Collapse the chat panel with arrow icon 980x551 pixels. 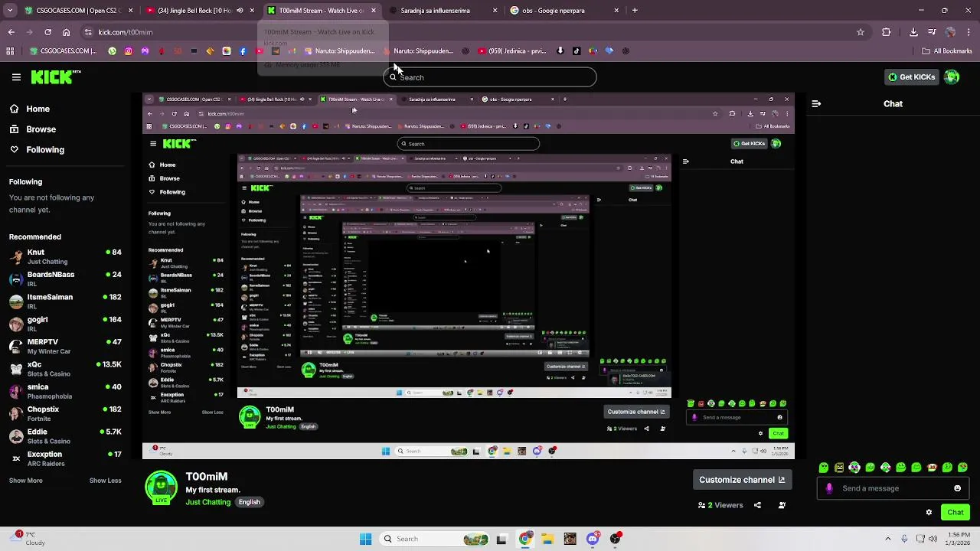(816, 103)
